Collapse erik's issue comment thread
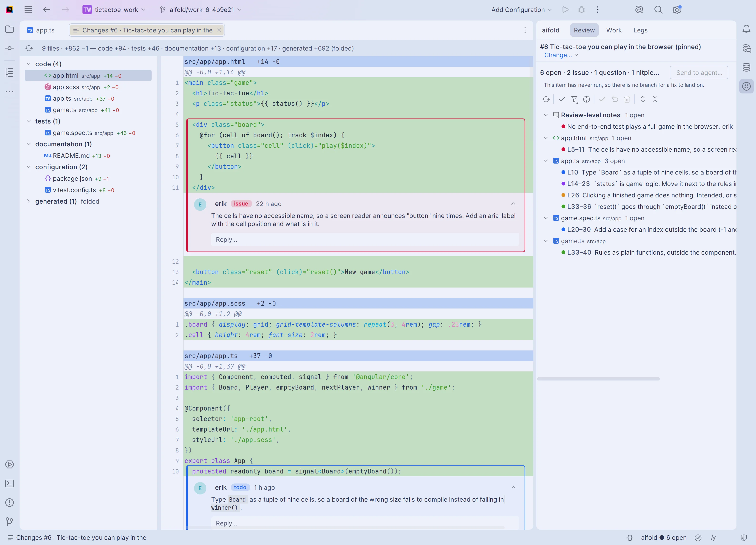Viewport: 756px width, 545px height. pos(513,204)
